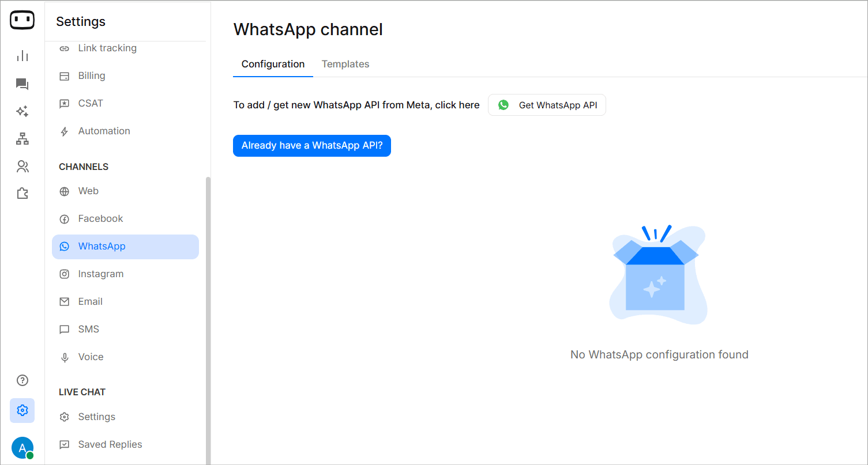Open the contacts people icon in rail

(x=22, y=167)
